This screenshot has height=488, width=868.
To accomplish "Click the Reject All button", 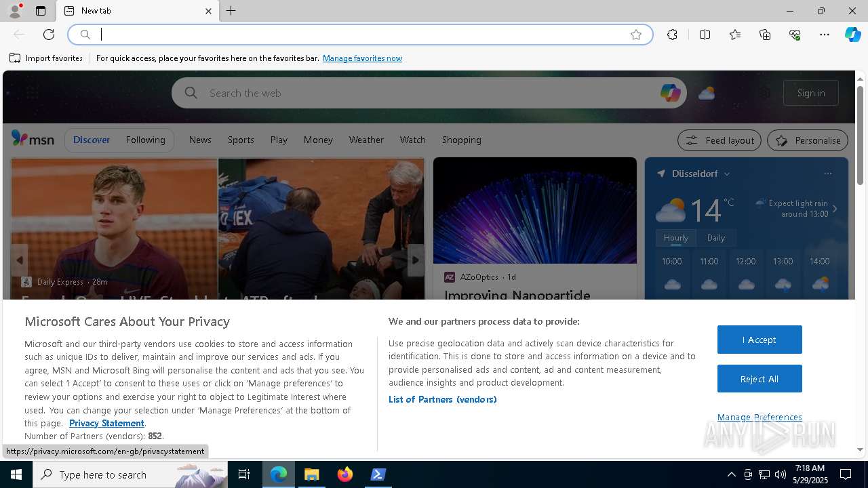I will point(759,379).
